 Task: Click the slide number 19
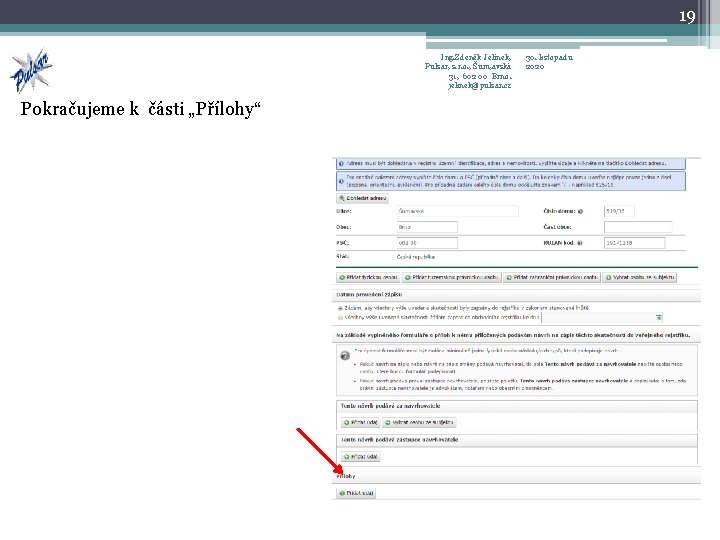point(687,17)
